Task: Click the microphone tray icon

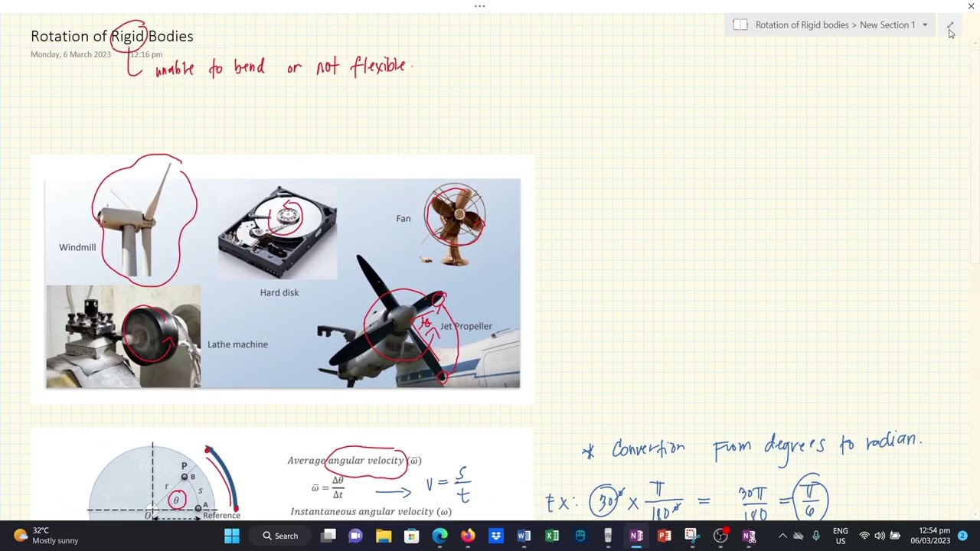Action: coord(816,536)
